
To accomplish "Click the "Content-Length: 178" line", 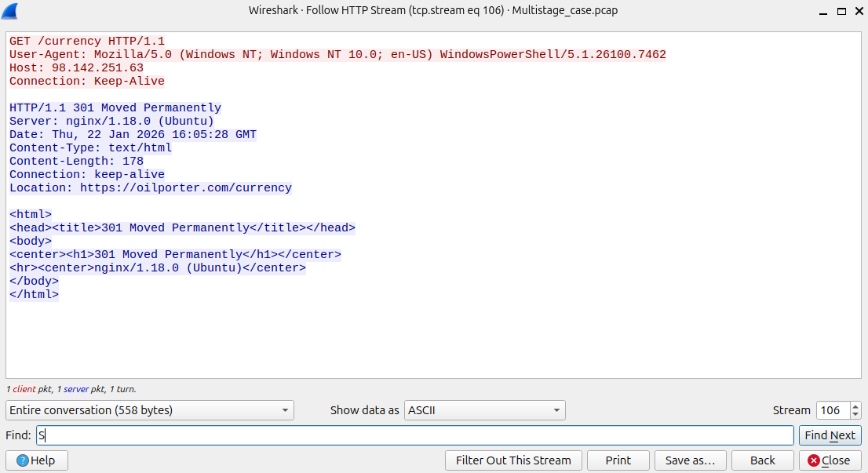I will 76,161.
